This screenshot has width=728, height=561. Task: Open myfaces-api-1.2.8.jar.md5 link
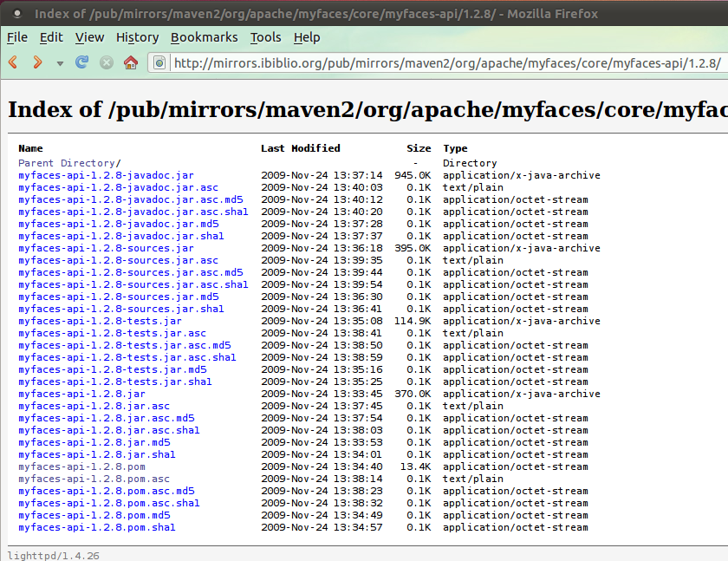(x=94, y=442)
